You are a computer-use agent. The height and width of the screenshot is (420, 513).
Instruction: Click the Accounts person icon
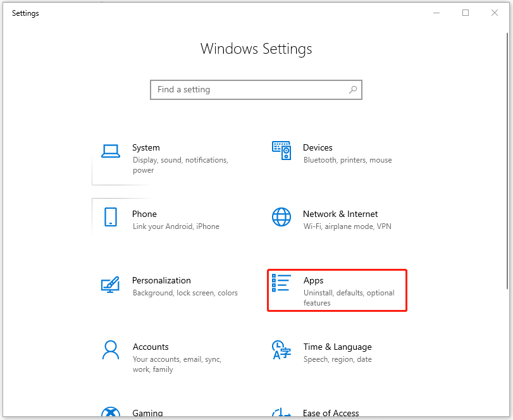(x=111, y=350)
